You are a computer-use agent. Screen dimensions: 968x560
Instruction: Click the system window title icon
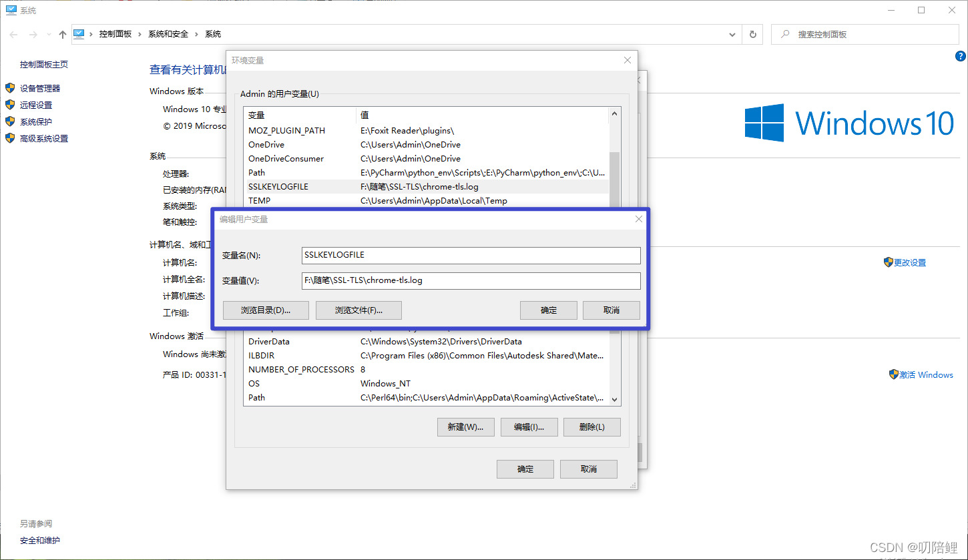click(x=11, y=10)
